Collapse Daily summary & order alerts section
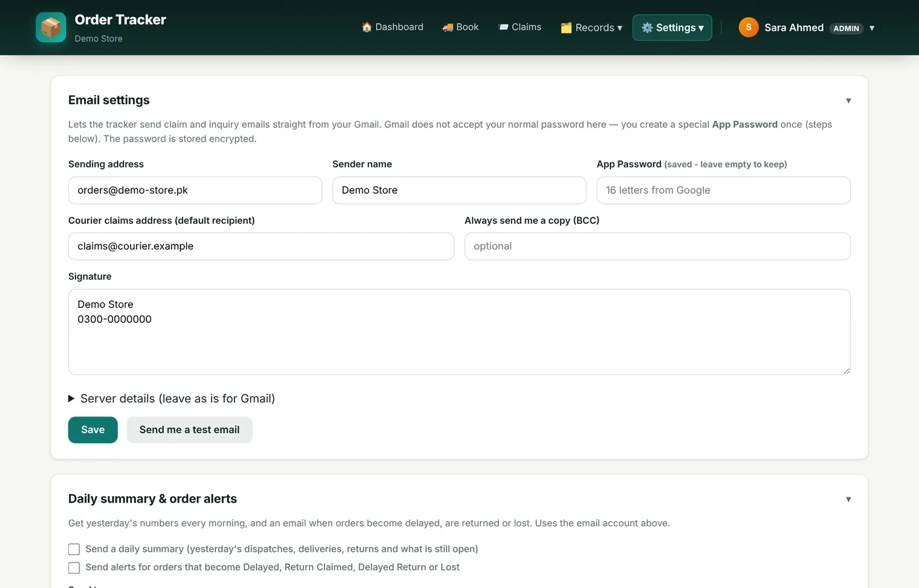 (x=848, y=499)
